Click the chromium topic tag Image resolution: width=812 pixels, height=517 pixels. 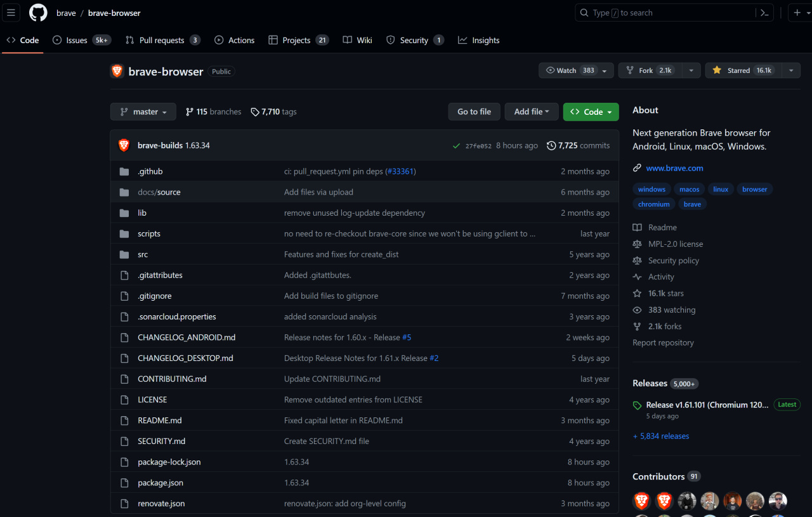point(654,204)
